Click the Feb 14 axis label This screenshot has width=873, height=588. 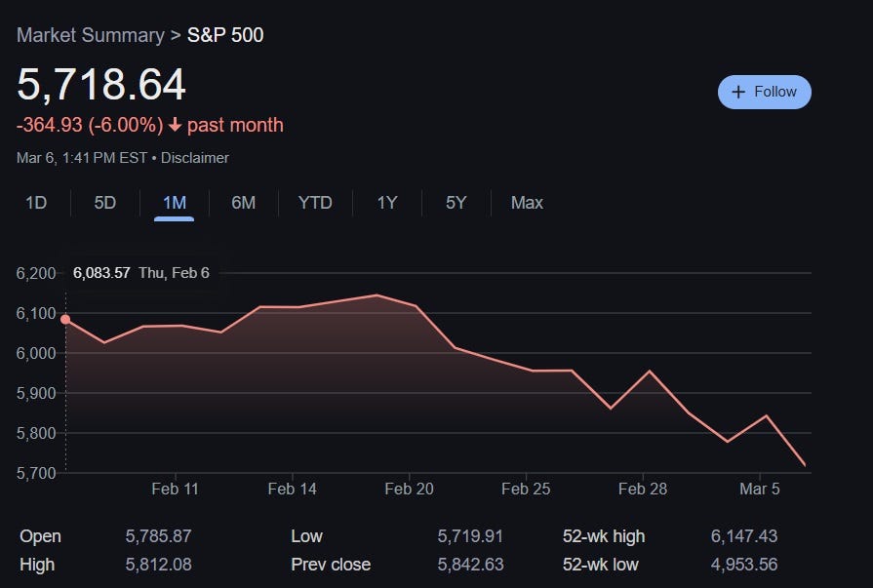click(x=292, y=489)
